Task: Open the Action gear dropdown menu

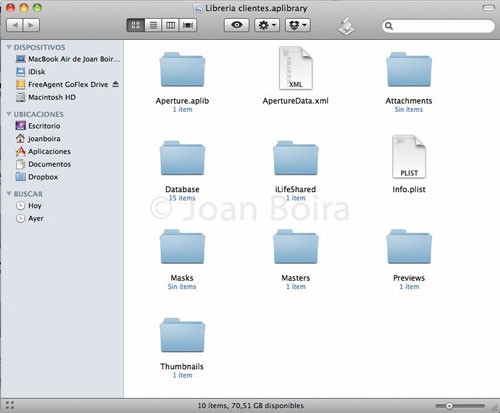Action: [267, 25]
